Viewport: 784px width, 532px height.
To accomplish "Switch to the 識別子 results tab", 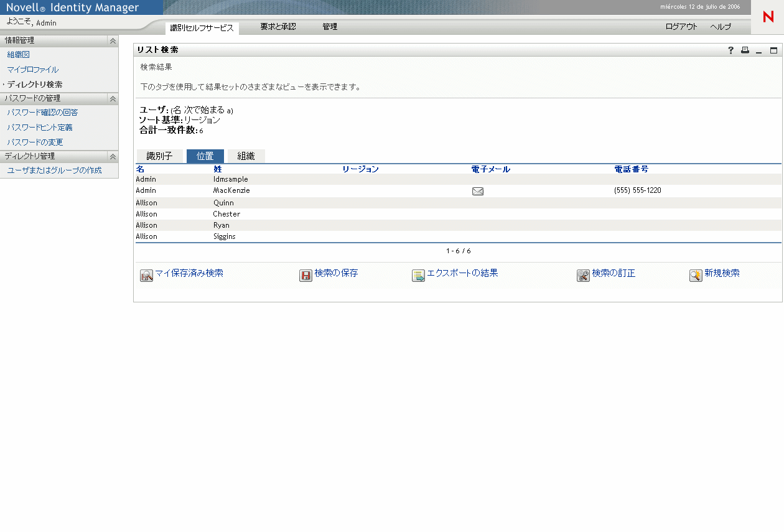I will coord(160,156).
